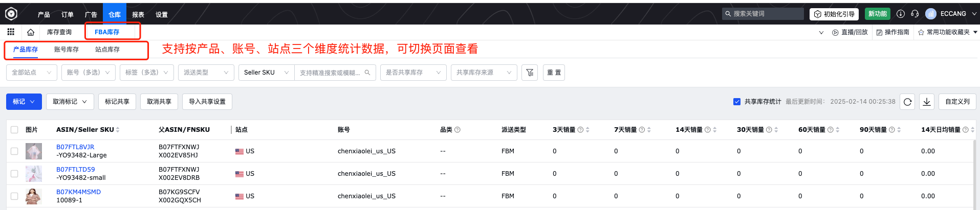Open ASIN link B07FTL8VJR
Screen dimensions: 980x210
pyautogui.click(x=75, y=147)
